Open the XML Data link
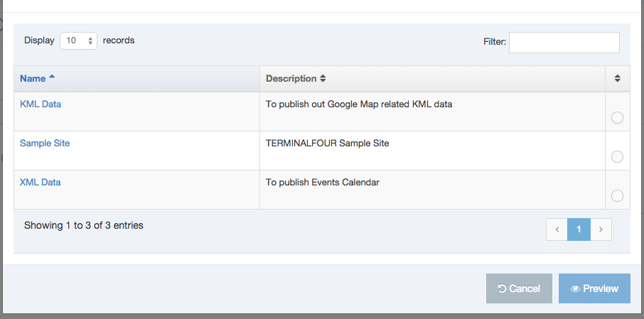Image resolution: width=644 pixels, height=319 pixels. tap(41, 182)
